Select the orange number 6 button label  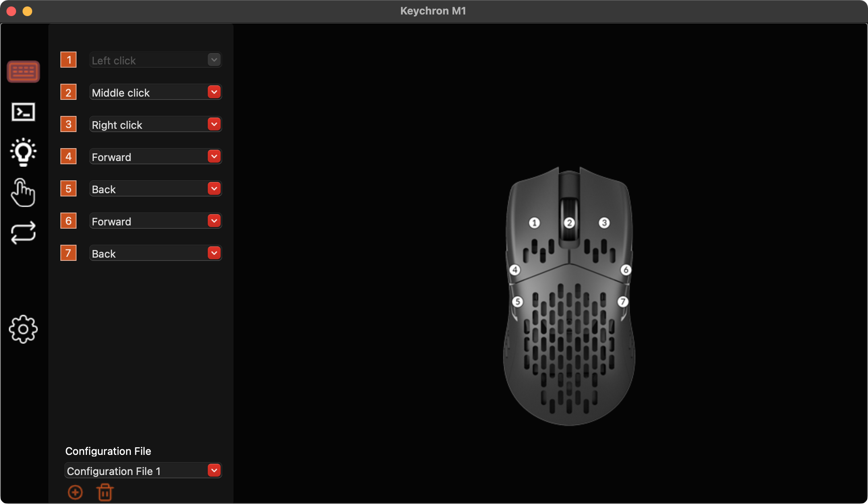[x=68, y=221]
